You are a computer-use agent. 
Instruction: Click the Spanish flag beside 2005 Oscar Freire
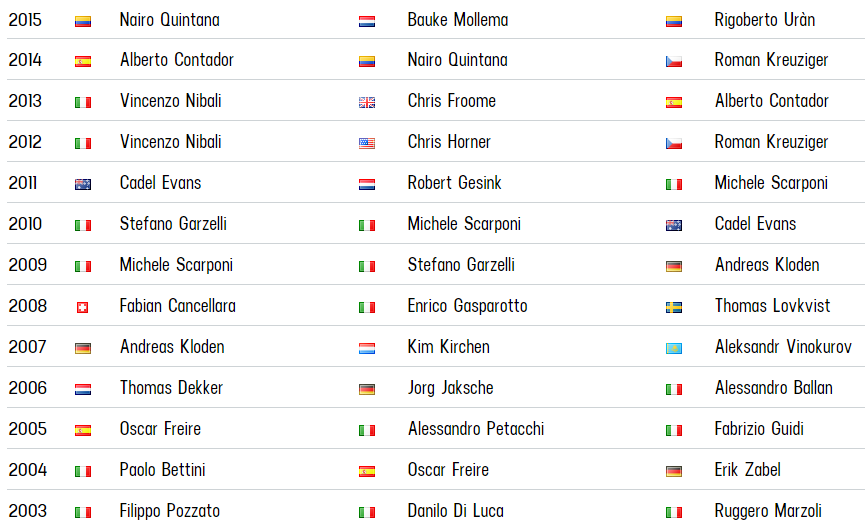click(x=83, y=430)
